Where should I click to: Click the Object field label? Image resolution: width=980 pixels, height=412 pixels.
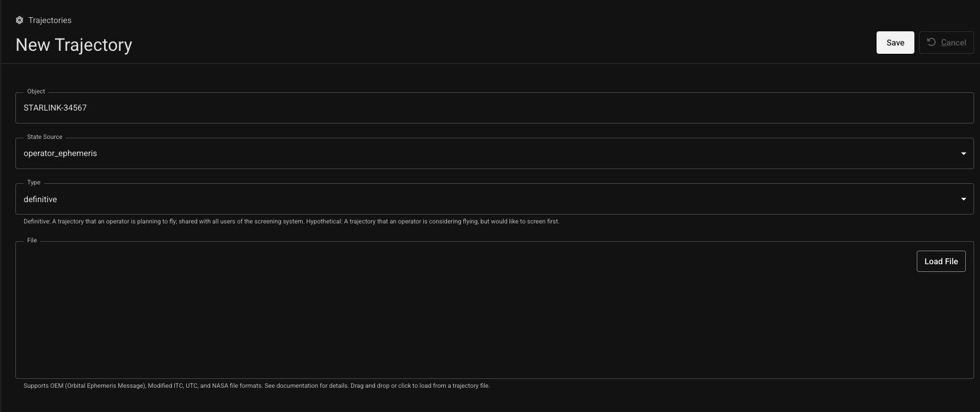tap(36, 92)
